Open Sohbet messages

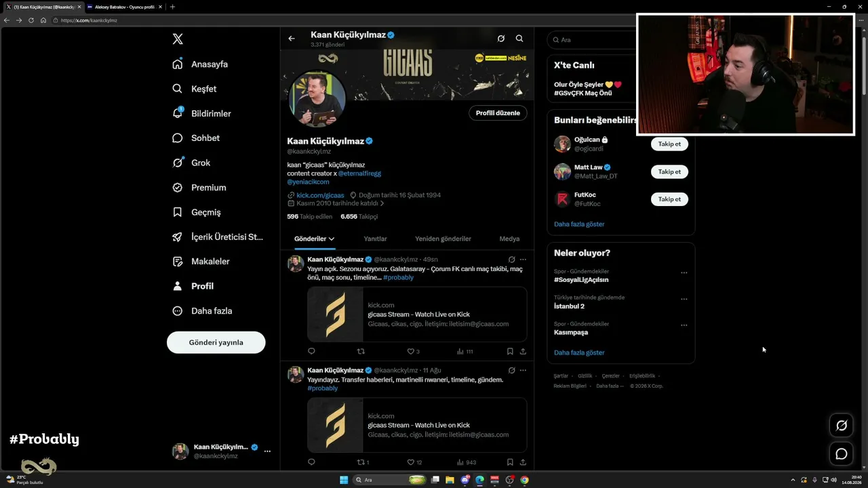pyautogui.click(x=196, y=138)
